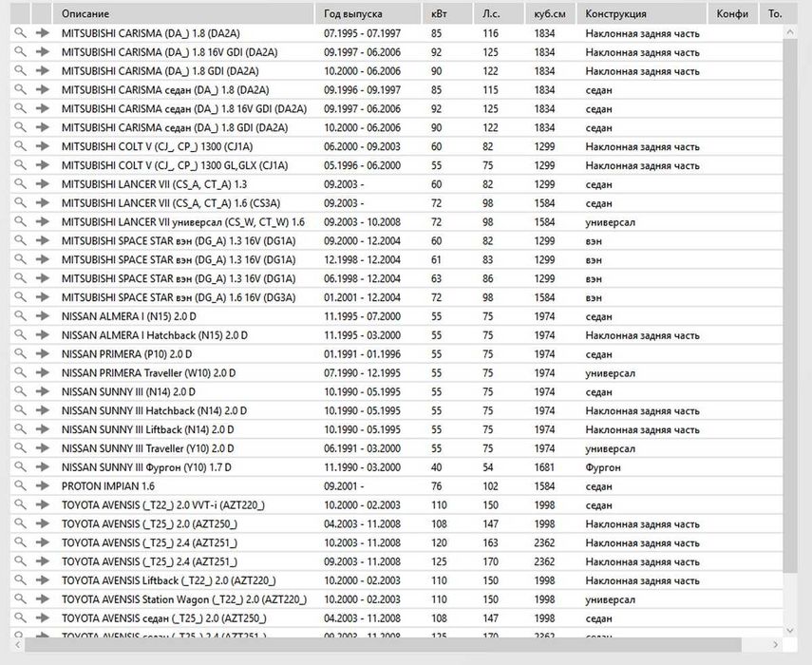
Task: Click arrow icon for NISSAN SUNNY III Фургон 1.7 D
Action: point(43,467)
